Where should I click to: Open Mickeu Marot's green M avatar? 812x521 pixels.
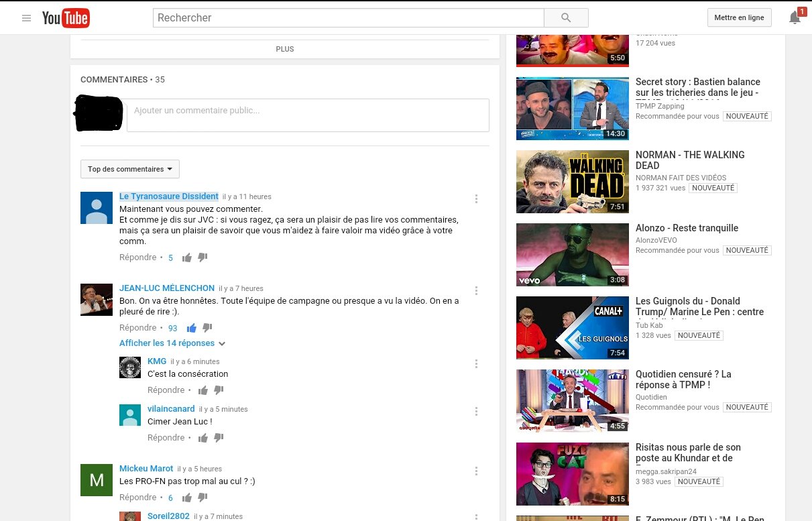coord(97,480)
